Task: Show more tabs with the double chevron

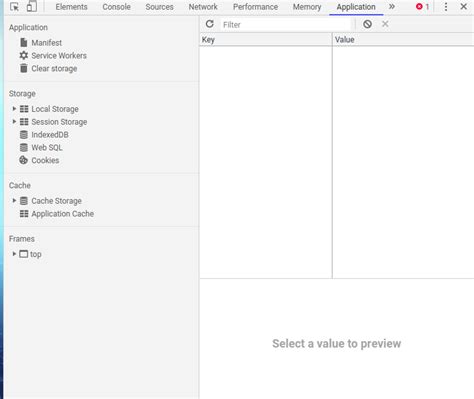Action: (x=392, y=6)
